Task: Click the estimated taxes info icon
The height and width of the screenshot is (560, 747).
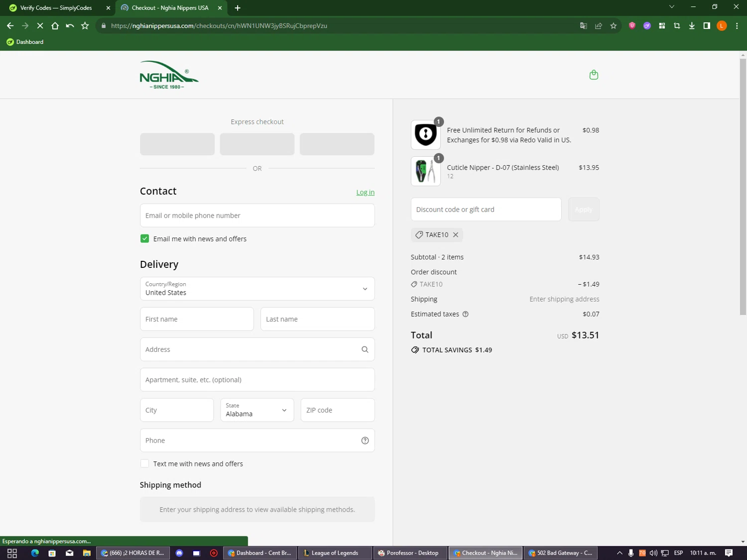Action: click(x=466, y=314)
